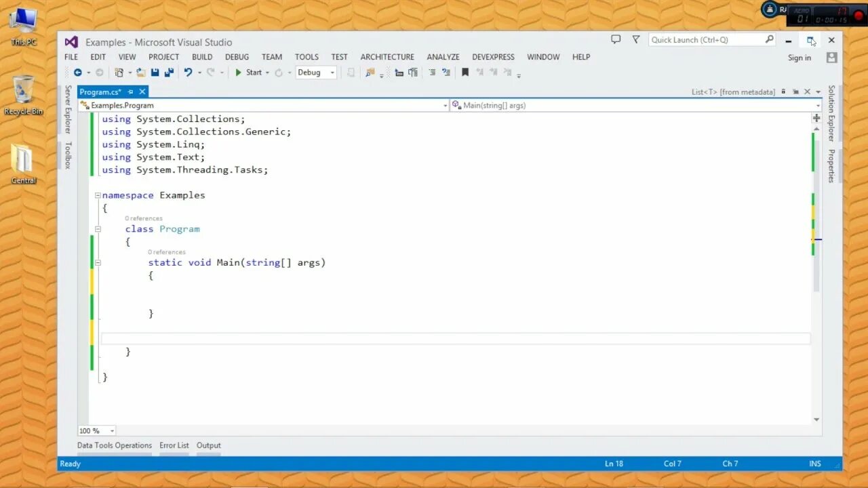Open the Server Explorer side panel tab
The image size is (868, 488).
pyautogui.click(x=68, y=109)
